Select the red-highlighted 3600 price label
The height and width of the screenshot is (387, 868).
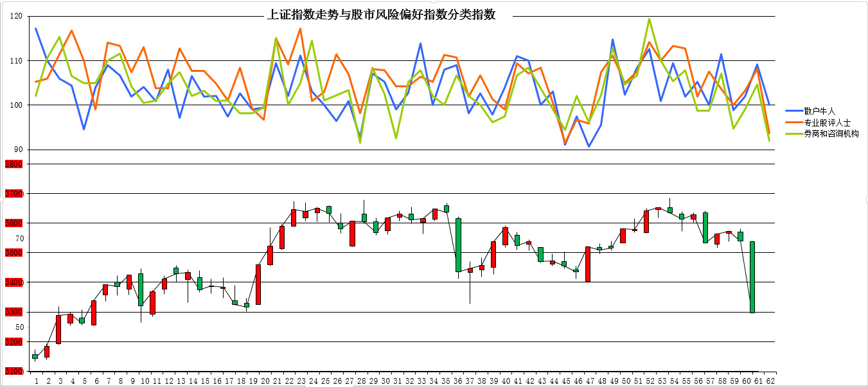[x=13, y=223]
